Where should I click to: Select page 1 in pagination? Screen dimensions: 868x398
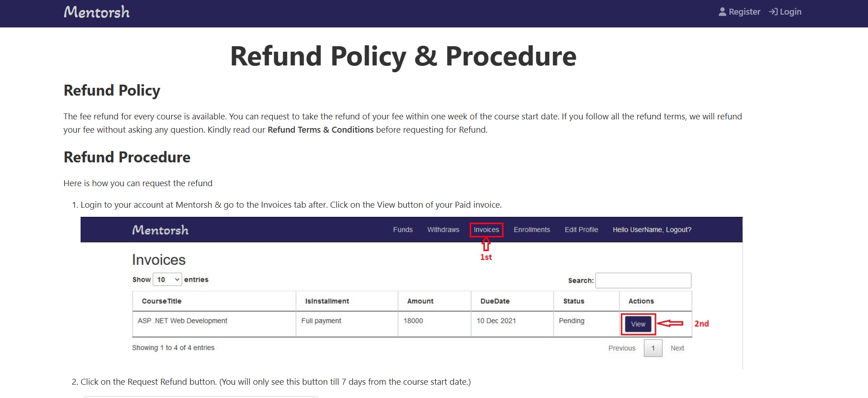pyautogui.click(x=653, y=348)
